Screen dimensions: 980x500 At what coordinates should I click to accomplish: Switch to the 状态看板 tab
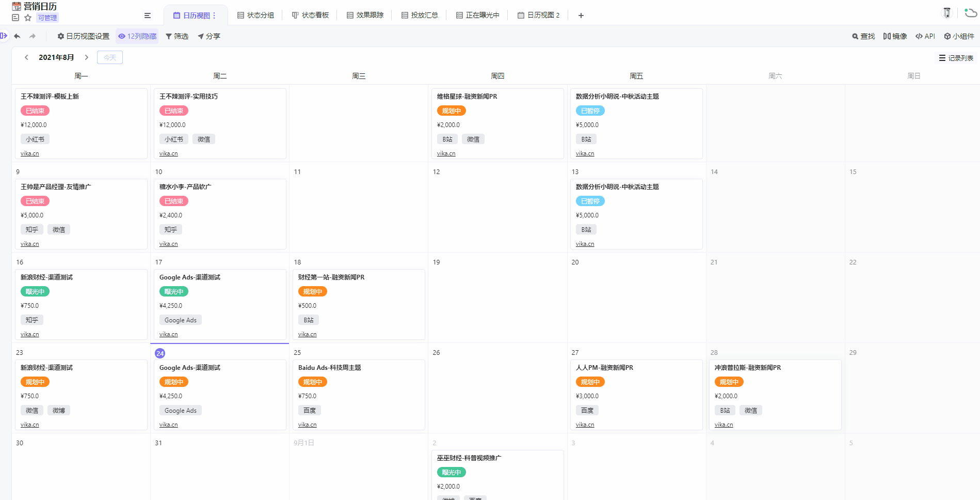pos(310,15)
